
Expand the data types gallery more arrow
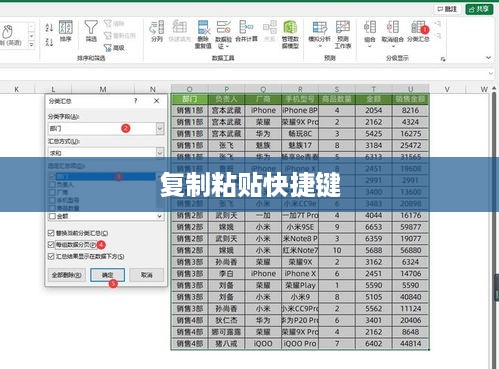(x=31, y=44)
